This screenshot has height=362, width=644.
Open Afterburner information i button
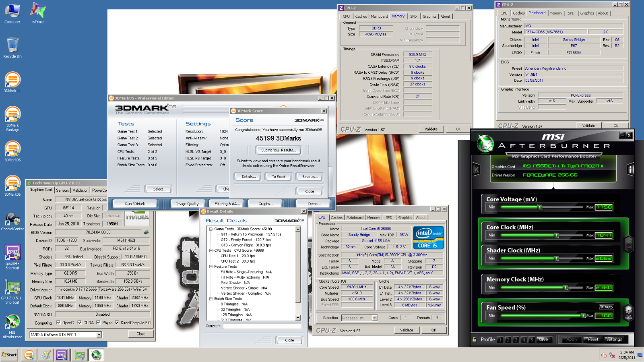click(631, 170)
